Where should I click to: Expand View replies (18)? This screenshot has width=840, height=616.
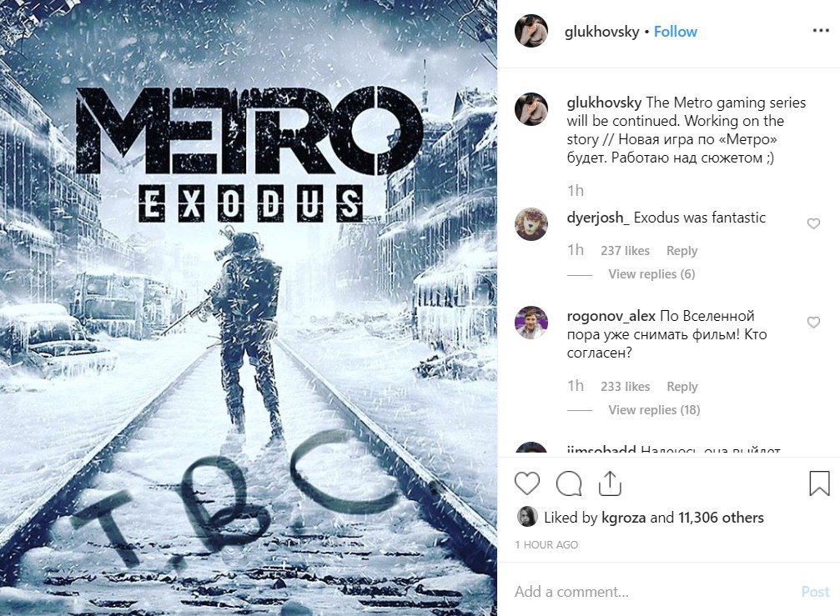click(654, 410)
